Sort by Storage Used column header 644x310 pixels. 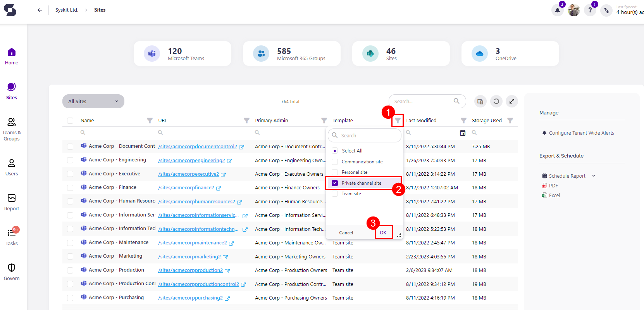487,121
